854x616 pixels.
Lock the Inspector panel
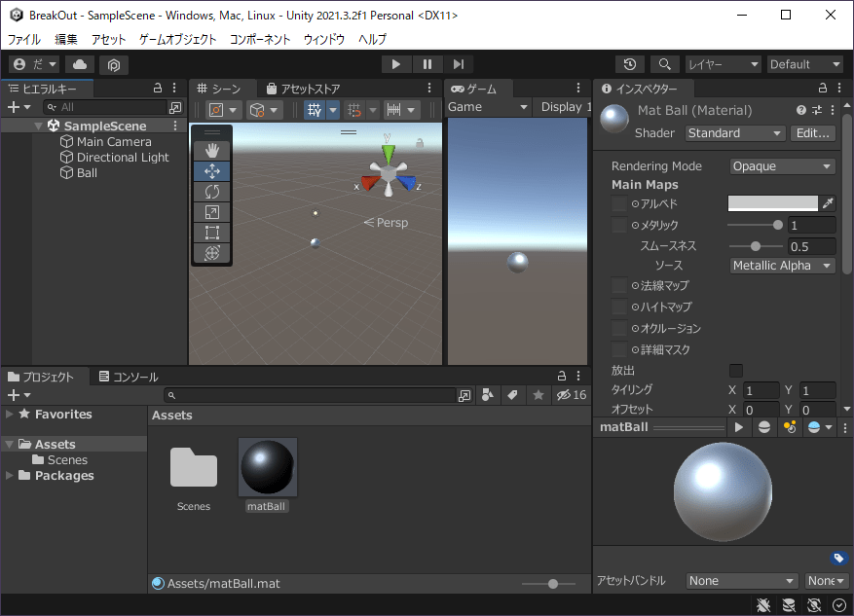pos(823,89)
